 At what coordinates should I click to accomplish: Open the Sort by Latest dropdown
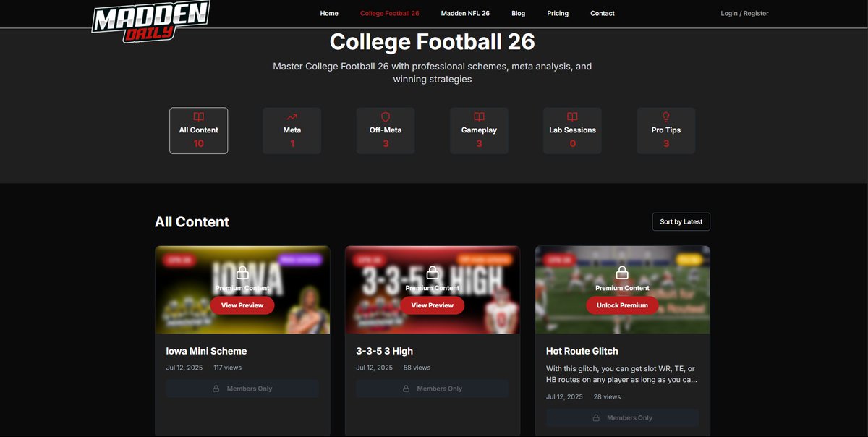(x=681, y=221)
